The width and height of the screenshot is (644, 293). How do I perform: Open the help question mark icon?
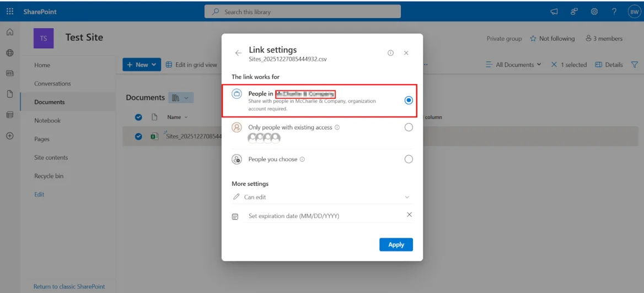click(x=614, y=12)
